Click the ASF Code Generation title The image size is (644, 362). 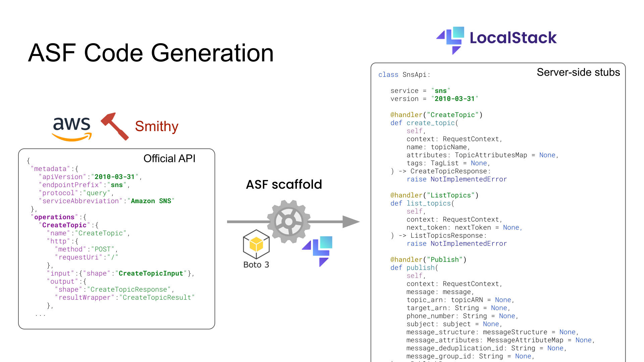coord(151,53)
